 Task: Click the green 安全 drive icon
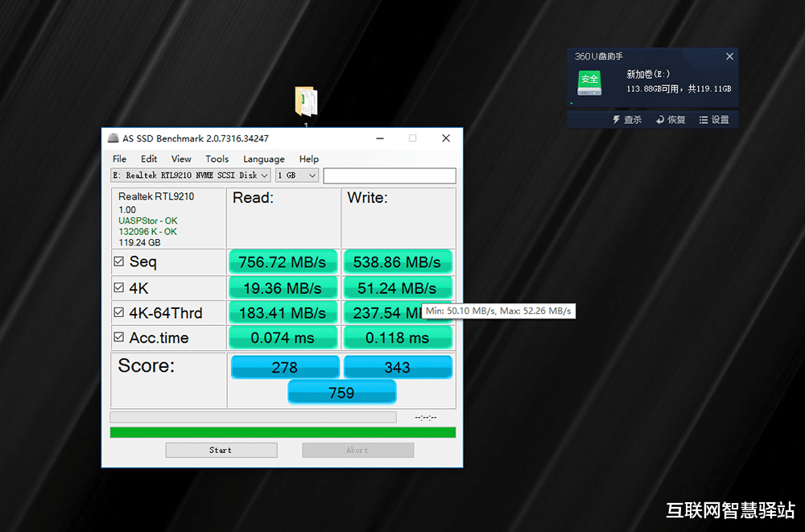(x=589, y=83)
